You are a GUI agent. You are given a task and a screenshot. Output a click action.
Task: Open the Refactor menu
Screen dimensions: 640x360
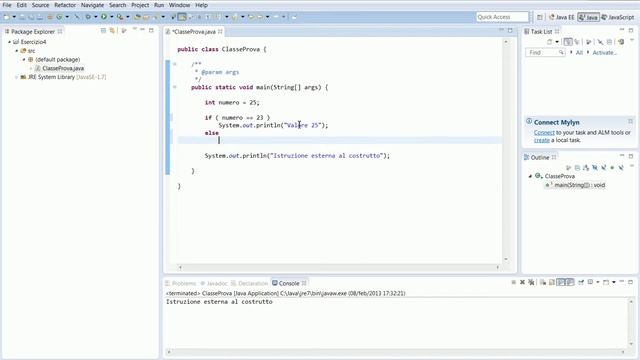click(x=65, y=5)
